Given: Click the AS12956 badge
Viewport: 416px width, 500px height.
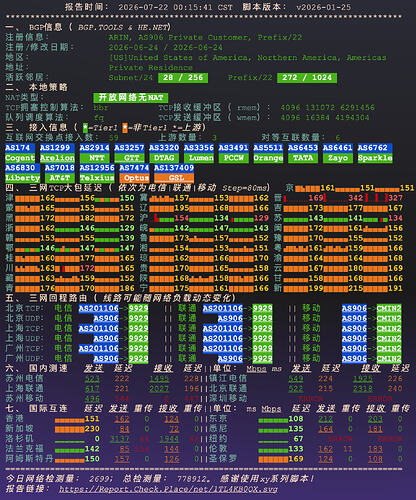Looking at the screenshot, I should click(97, 168).
